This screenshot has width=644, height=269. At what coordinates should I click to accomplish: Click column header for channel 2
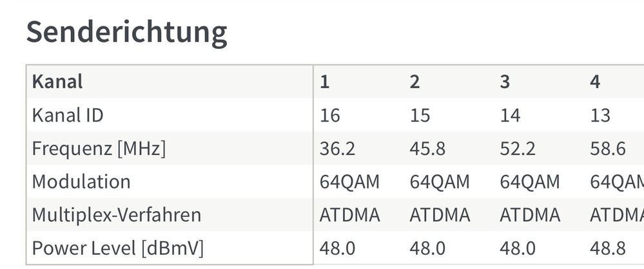pyautogui.click(x=415, y=82)
